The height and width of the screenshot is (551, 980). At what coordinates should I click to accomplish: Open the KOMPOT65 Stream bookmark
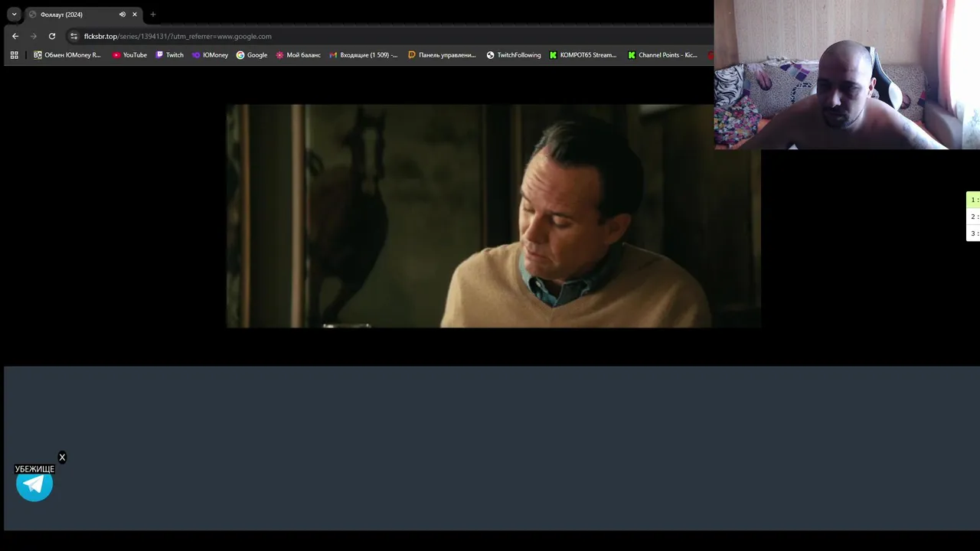point(583,55)
